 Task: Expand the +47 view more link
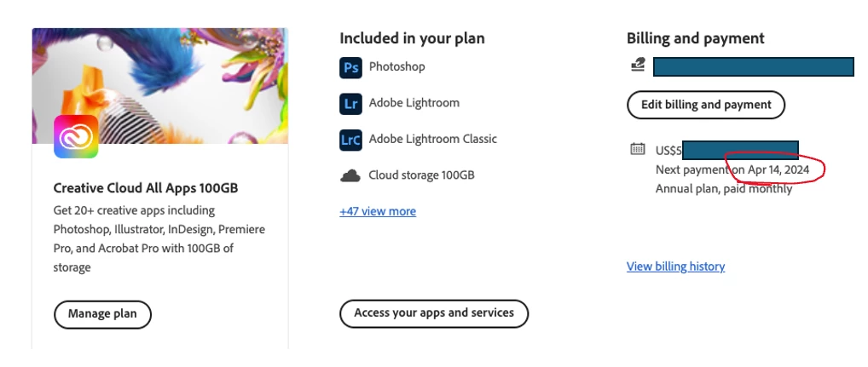click(378, 211)
